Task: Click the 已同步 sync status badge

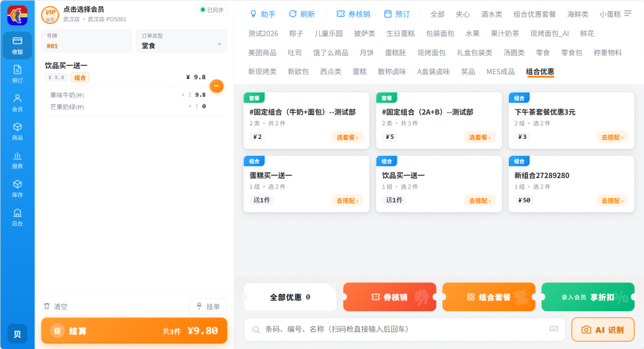Action: [212, 10]
